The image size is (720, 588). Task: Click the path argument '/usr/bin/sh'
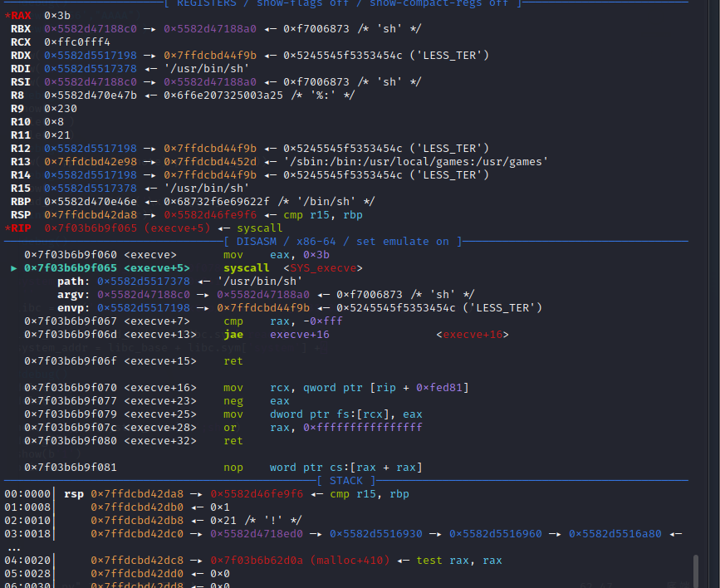pyautogui.click(x=260, y=282)
